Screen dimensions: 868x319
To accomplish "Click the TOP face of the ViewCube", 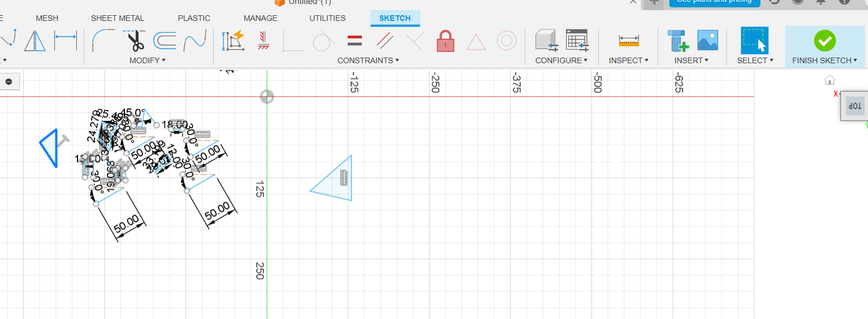I will tap(855, 106).
